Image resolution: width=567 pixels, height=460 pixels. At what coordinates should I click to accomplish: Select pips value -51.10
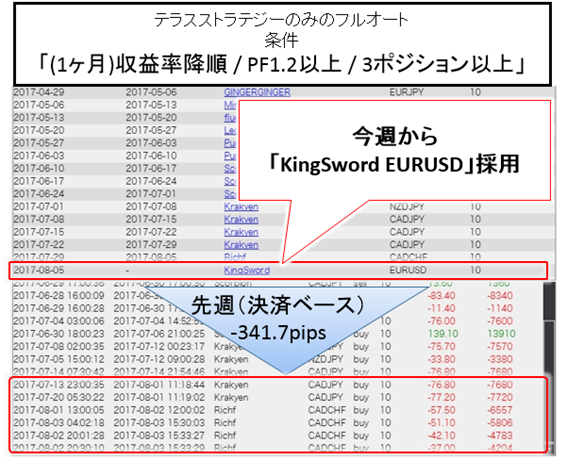[441, 422]
